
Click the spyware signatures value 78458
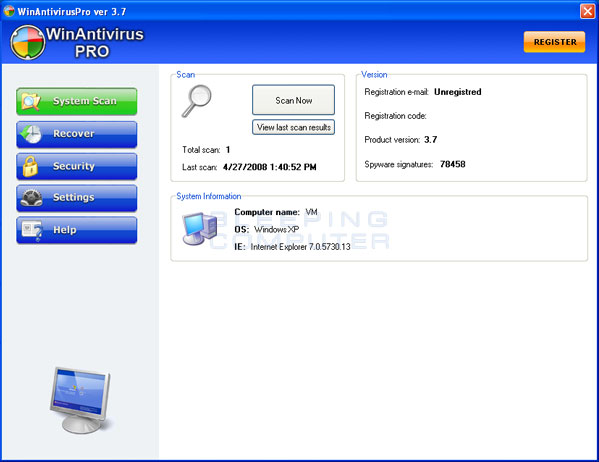point(453,164)
